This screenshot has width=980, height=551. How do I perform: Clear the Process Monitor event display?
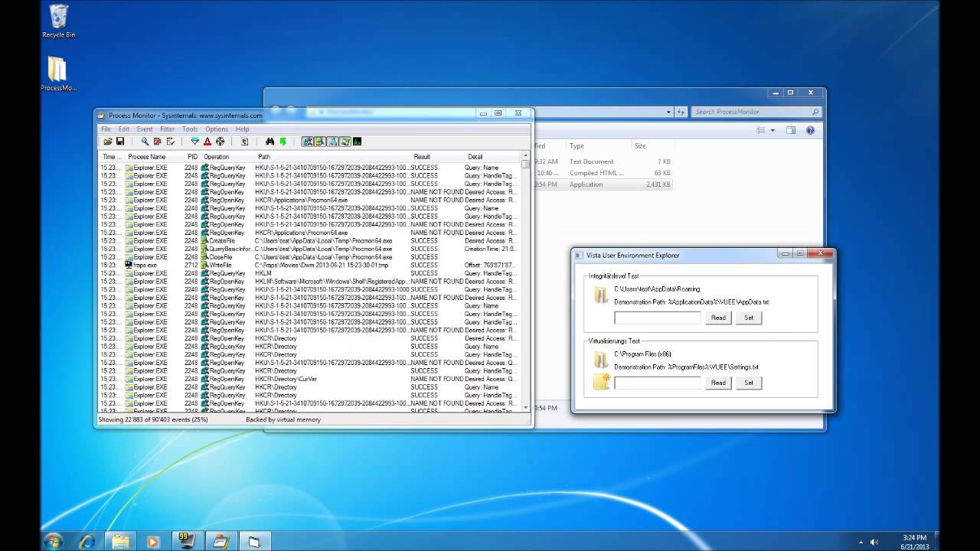coord(170,142)
